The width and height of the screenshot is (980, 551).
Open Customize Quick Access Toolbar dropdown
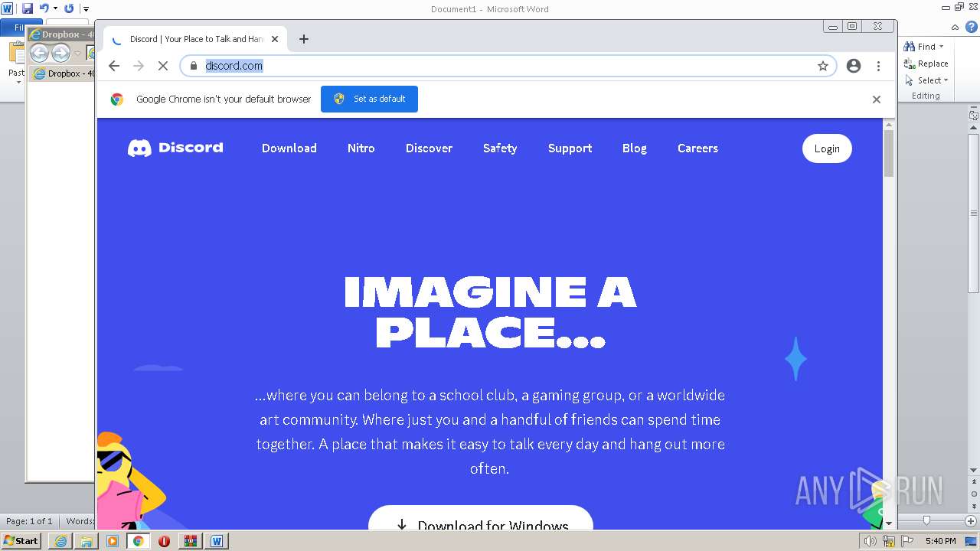point(86,8)
